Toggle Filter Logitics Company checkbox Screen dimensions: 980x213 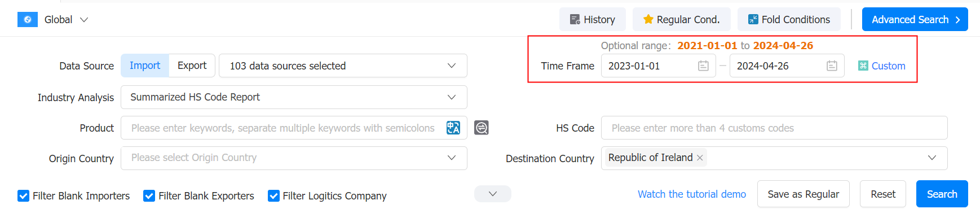point(273,195)
